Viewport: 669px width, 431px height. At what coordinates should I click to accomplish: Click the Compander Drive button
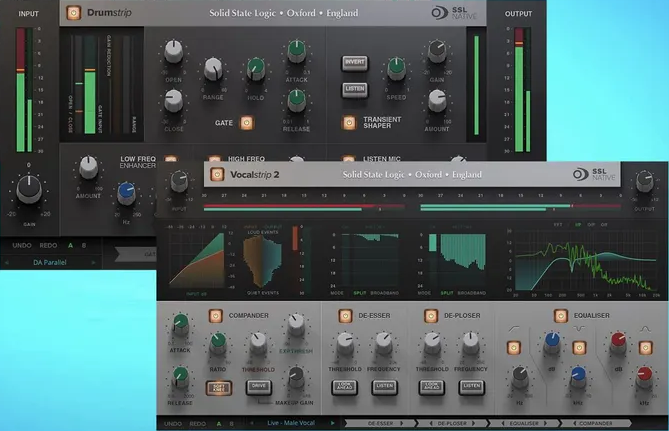tap(258, 386)
